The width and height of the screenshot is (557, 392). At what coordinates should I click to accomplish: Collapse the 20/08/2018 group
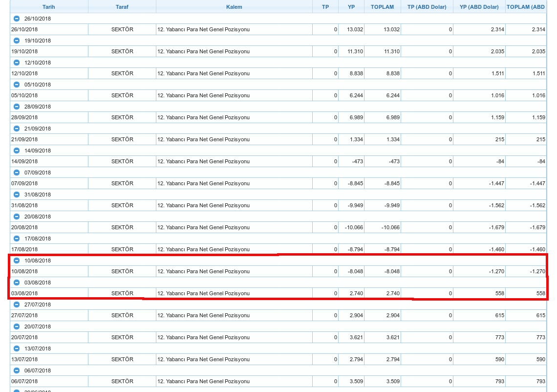[x=16, y=217]
